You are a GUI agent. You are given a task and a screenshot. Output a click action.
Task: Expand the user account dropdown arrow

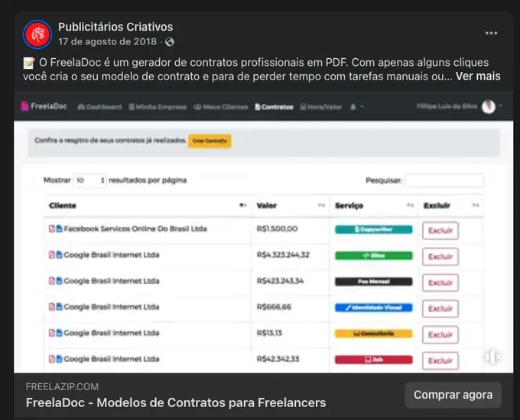(x=500, y=106)
